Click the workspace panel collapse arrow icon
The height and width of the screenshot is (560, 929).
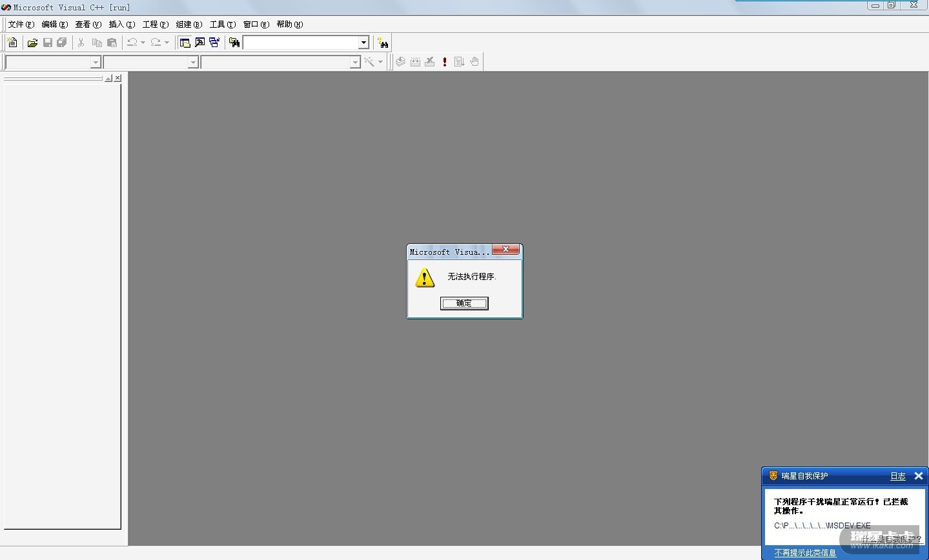[108, 78]
